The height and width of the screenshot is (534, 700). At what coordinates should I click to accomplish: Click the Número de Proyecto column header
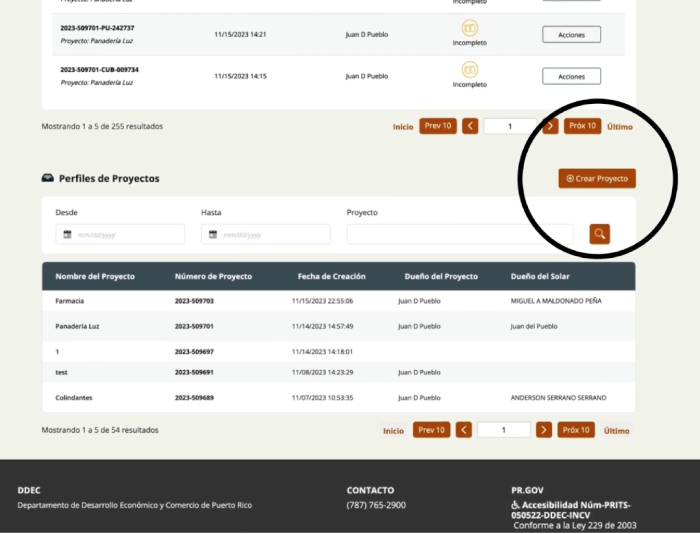click(x=213, y=276)
